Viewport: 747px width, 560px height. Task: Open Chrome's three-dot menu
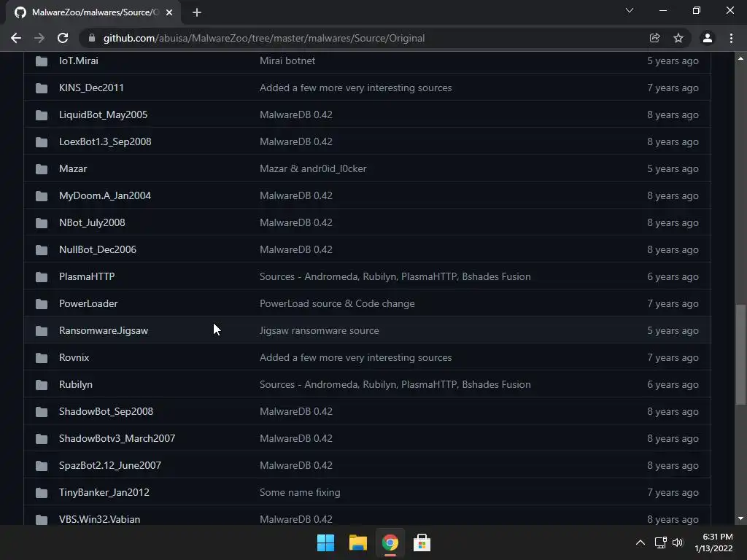pos(731,38)
